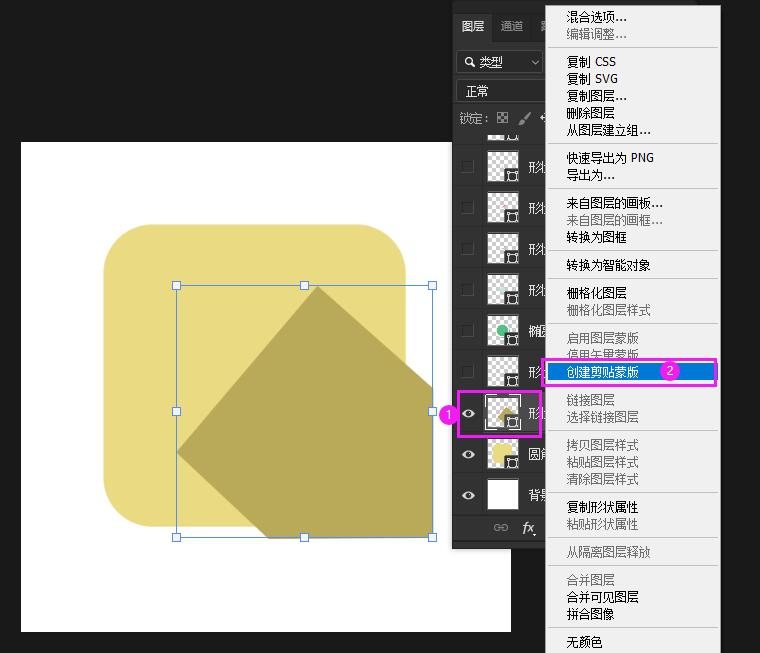Click 栅格化图层样式 menu entry
This screenshot has height=653, width=760.
[608, 310]
